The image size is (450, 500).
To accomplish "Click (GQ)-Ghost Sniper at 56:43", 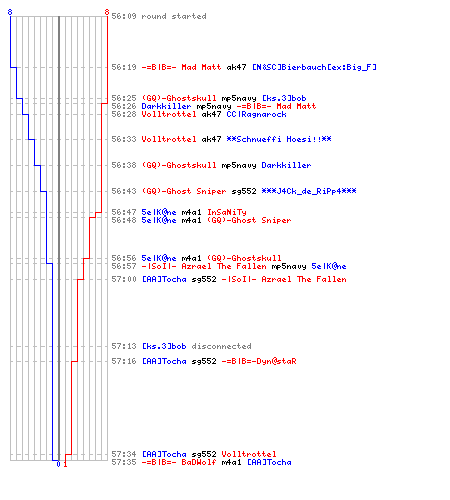I will 184,191.
